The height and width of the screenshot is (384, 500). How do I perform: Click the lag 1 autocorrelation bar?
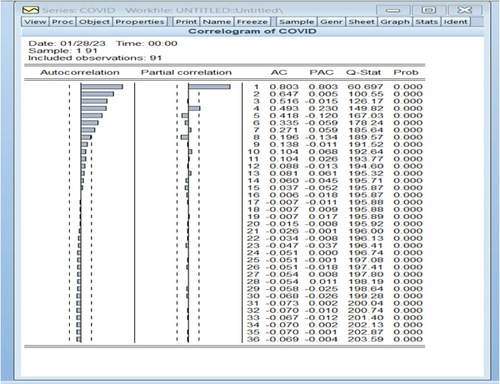click(x=102, y=87)
